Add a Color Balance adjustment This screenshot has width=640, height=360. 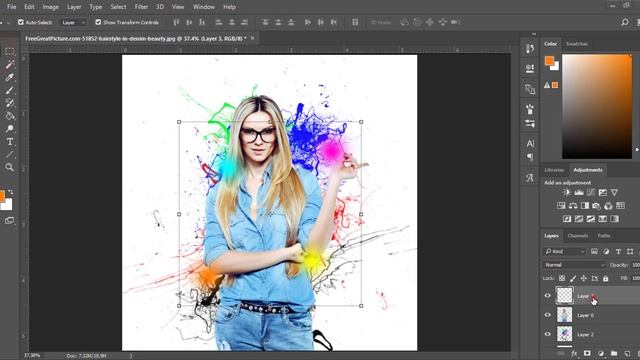click(573, 205)
